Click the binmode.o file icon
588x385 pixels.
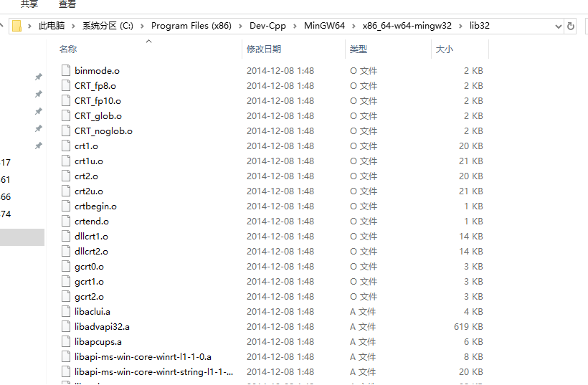[65, 71]
